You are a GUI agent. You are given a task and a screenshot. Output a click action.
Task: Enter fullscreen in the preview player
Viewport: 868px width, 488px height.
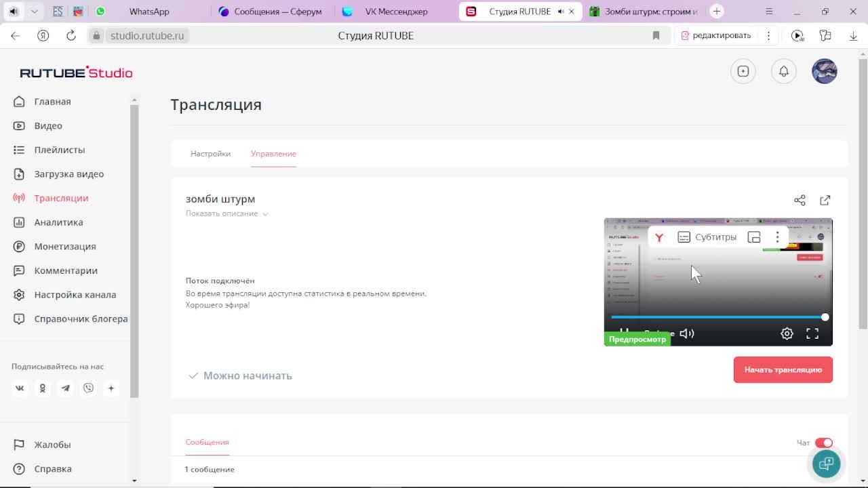(812, 333)
